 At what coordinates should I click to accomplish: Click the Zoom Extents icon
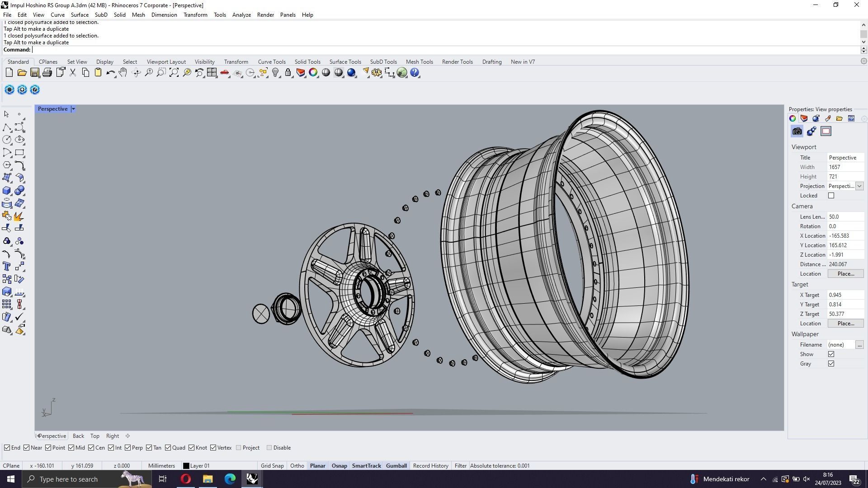(174, 73)
